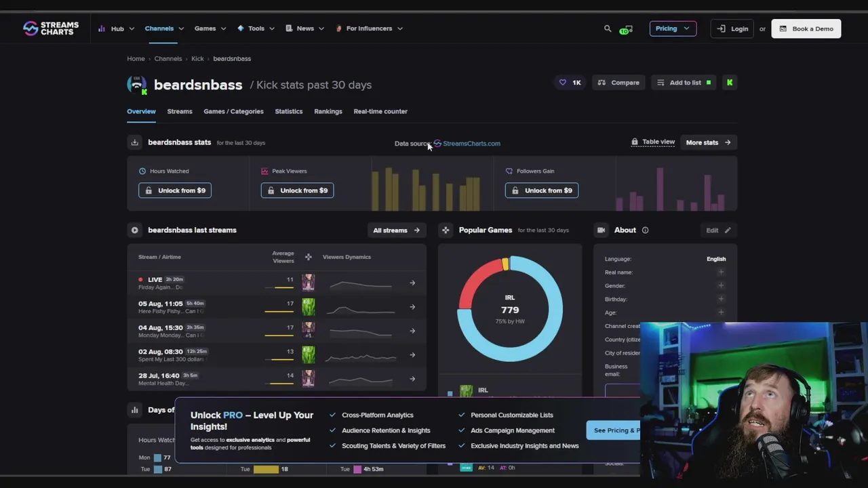The image size is (868, 488).
Task: Open the LIVE stream row arrow
Action: tap(412, 283)
